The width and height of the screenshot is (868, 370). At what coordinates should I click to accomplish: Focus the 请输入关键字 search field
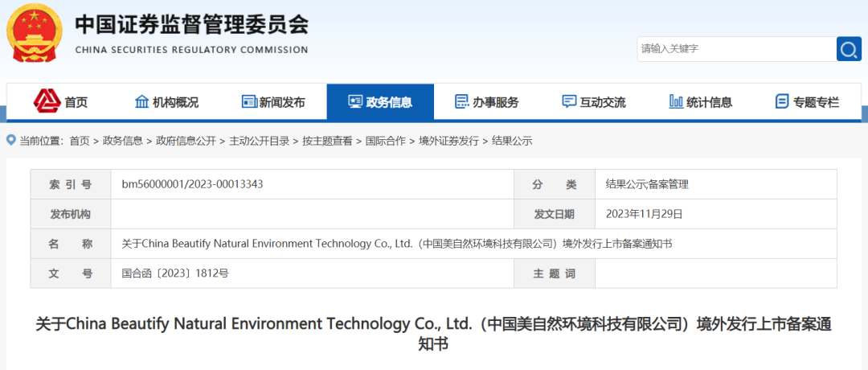[736, 49]
